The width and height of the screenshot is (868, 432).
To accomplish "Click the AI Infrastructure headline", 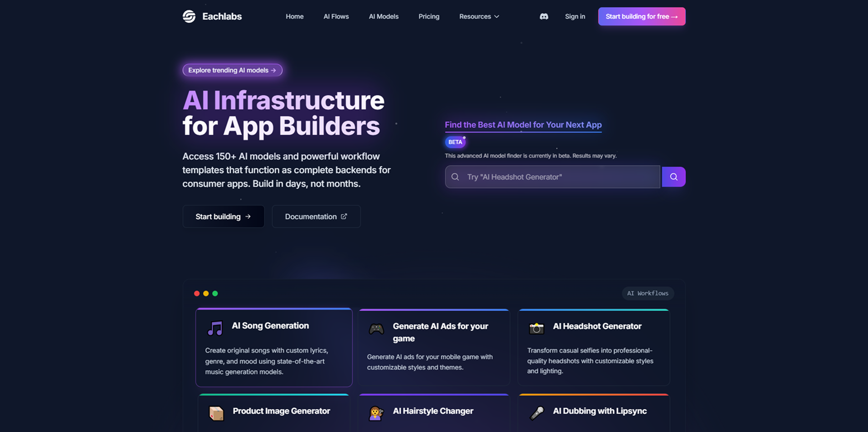I will [x=283, y=113].
